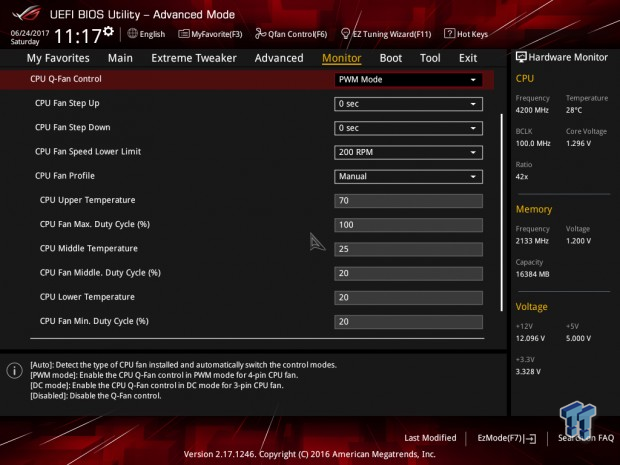
Task: Click the +12V reading 12.096 V
Action: (x=530, y=338)
